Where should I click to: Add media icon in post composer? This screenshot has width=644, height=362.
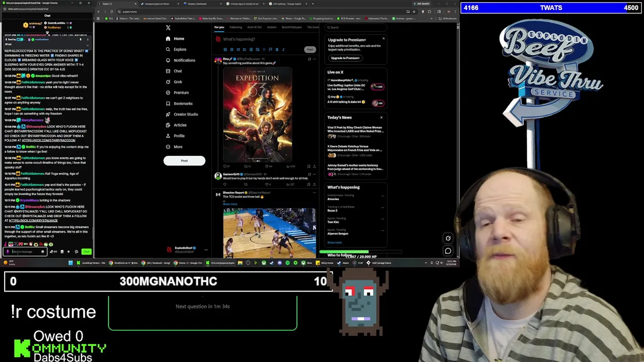pyautogui.click(x=225, y=49)
